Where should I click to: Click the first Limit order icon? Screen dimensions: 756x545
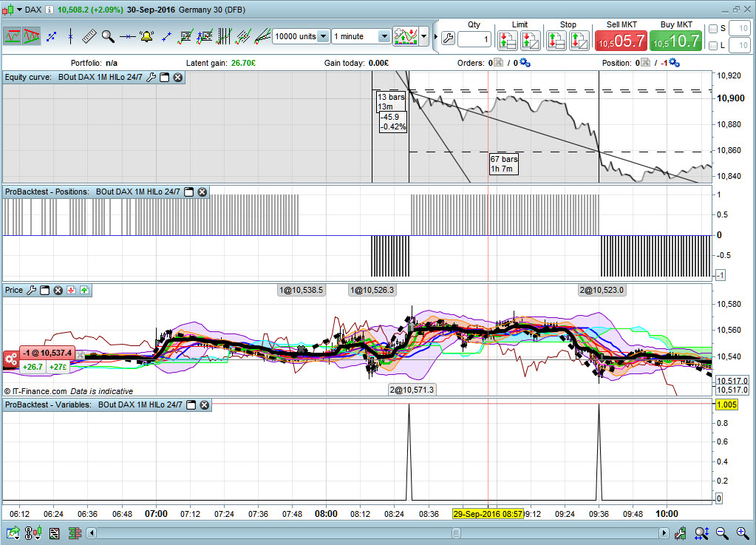click(x=507, y=41)
